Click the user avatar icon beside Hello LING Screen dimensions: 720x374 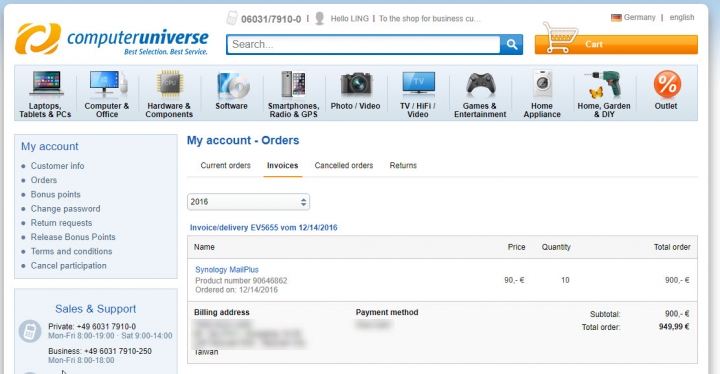[320, 18]
